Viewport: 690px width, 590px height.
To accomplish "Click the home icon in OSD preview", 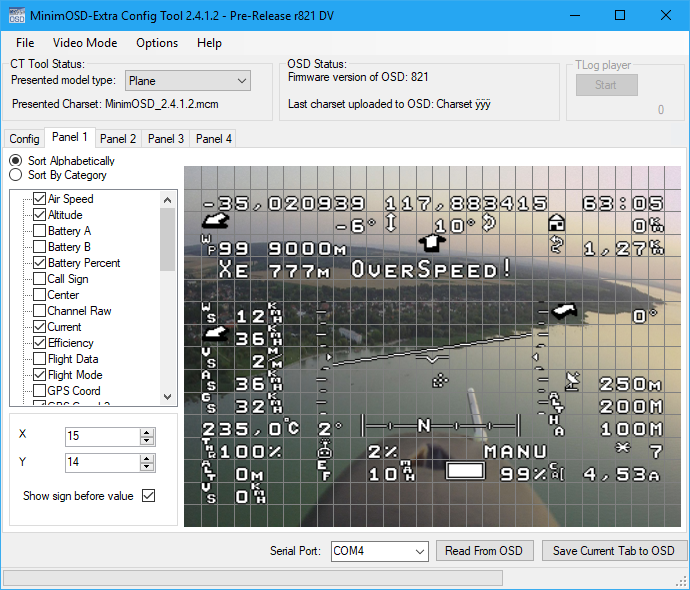I will pyautogui.click(x=557, y=223).
